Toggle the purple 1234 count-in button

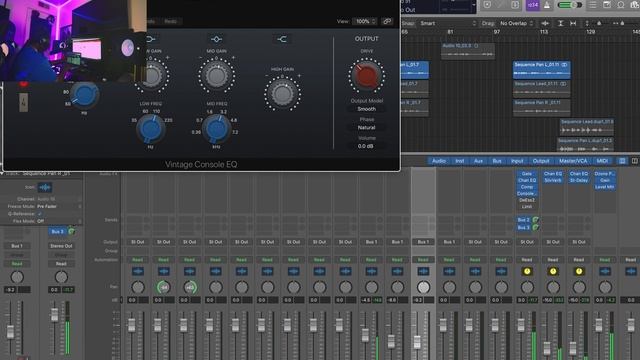[x=532, y=5]
